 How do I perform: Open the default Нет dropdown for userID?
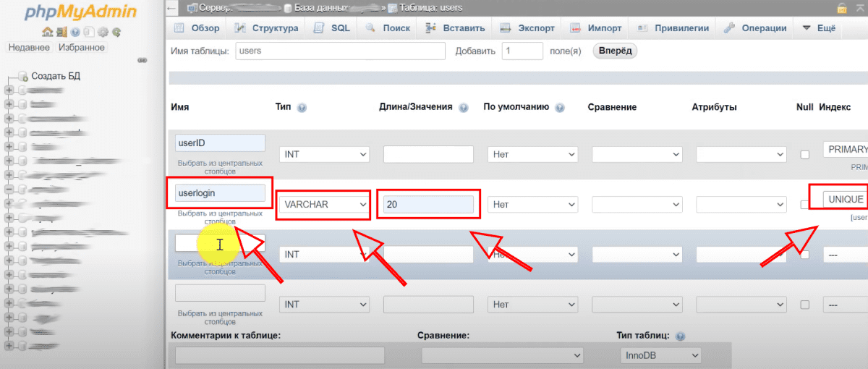[532, 154]
